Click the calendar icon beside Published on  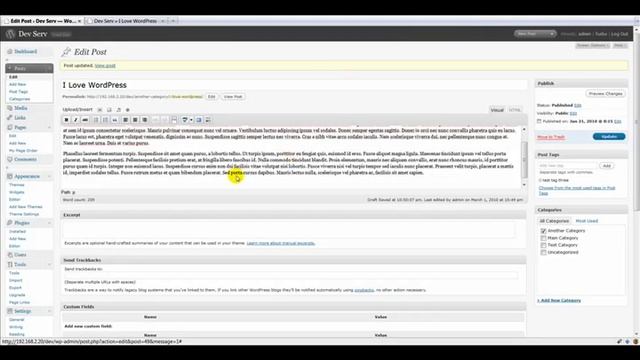pyautogui.click(x=539, y=121)
